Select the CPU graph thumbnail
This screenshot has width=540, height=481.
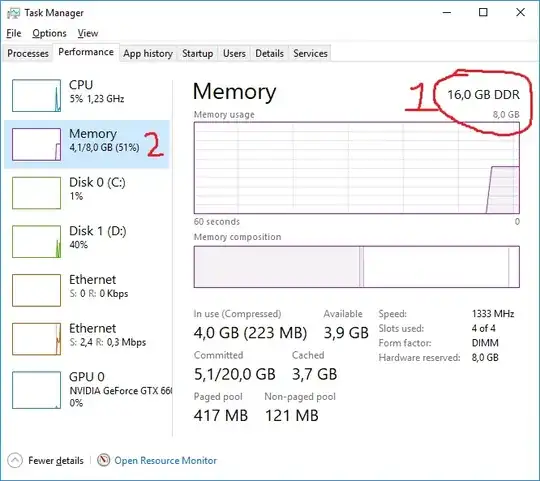click(x=37, y=95)
